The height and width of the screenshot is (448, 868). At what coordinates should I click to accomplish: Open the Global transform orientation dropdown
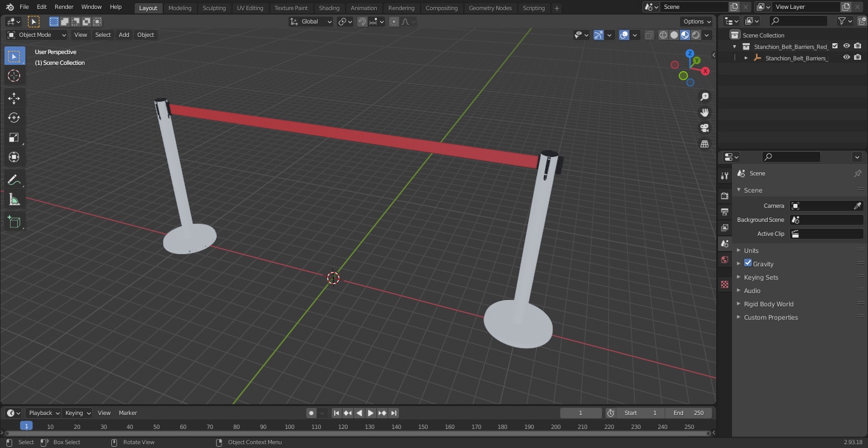click(x=311, y=22)
